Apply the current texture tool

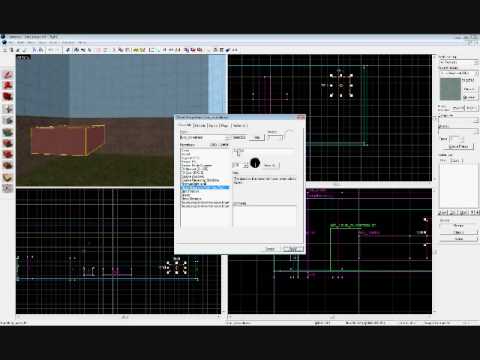click(x=8, y=143)
